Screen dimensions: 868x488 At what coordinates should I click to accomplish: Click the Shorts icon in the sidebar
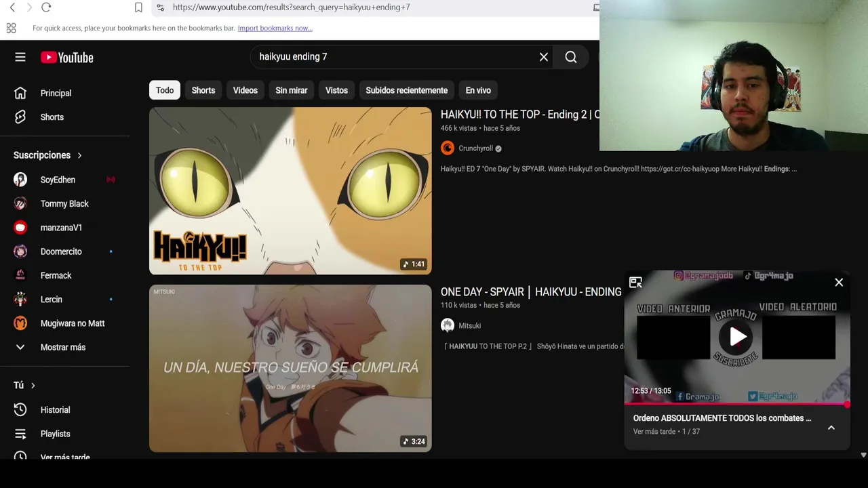pyautogui.click(x=20, y=117)
